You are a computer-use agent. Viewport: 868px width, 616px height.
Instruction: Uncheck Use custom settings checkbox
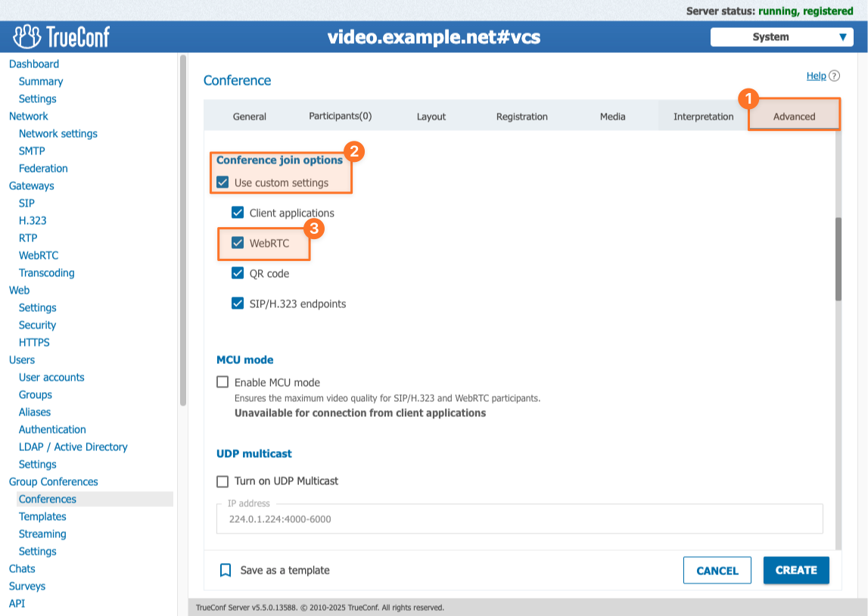tap(222, 182)
